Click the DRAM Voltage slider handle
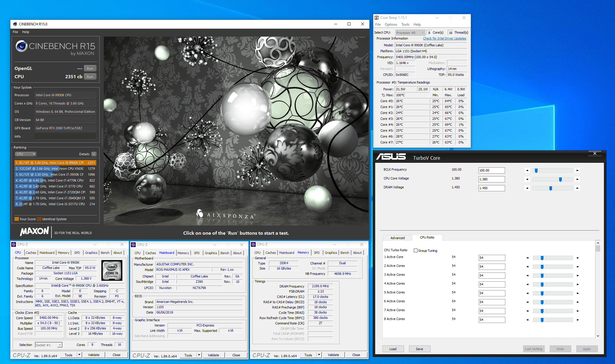 (x=551, y=188)
